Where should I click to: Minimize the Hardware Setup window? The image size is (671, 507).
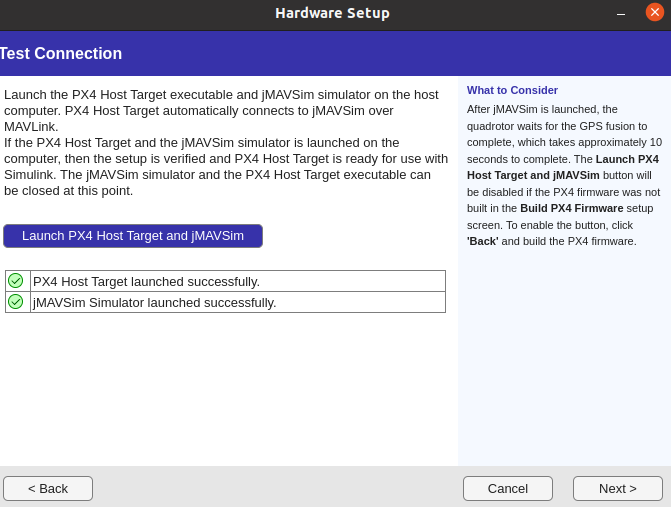pos(621,14)
